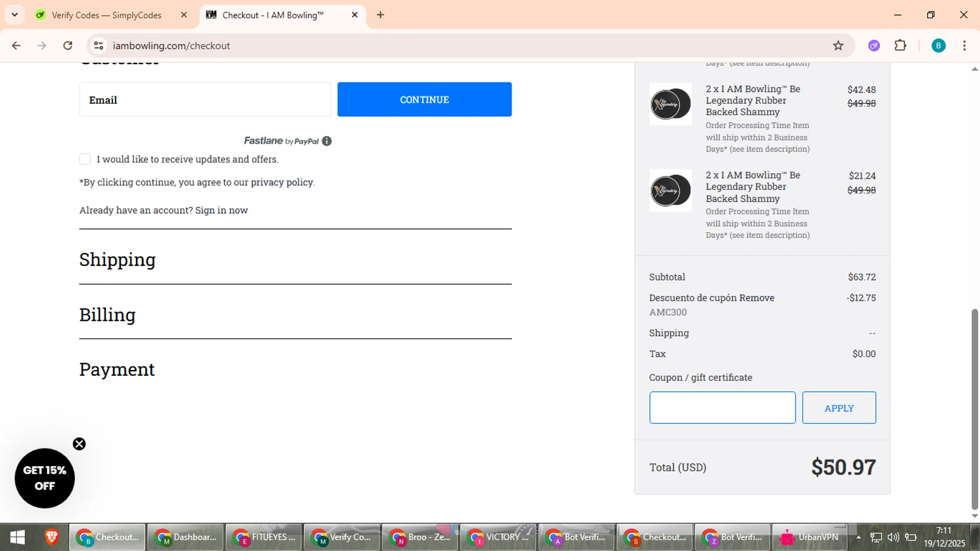Open a new browser tab
The width and height of the screenshot is (980, 551).
point(380,15)
